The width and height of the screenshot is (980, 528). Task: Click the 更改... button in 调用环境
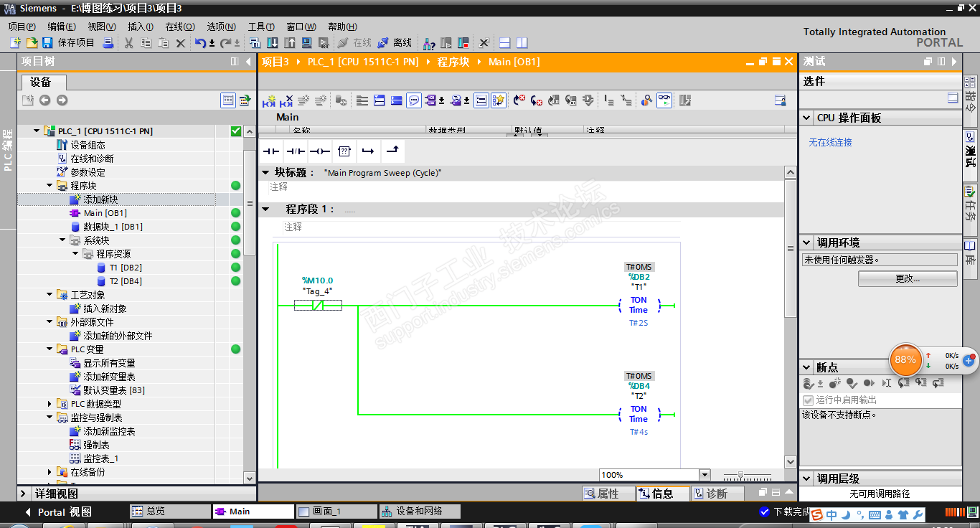pyautogui.click(x=908, y=278)
